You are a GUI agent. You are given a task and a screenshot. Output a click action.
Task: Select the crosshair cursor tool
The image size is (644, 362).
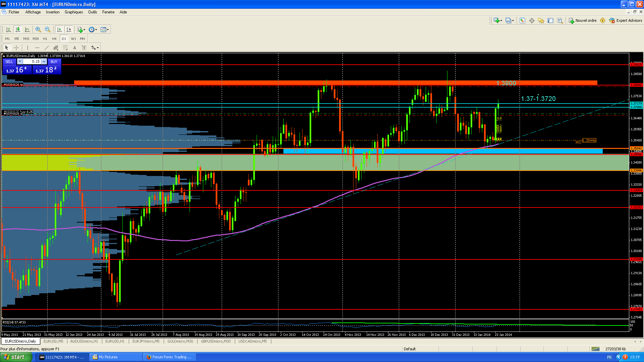pos(16,48)
